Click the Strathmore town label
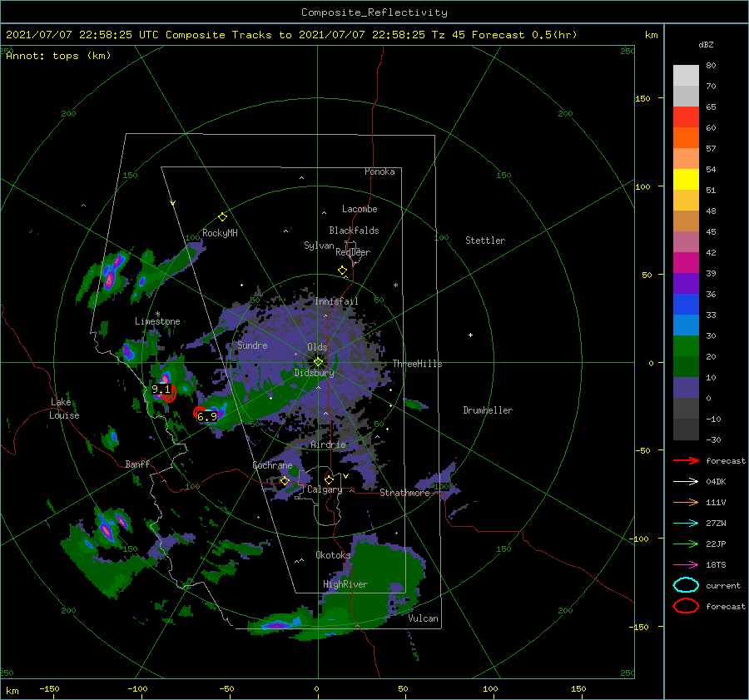The width and height of the screenshot is (749, 700). (x=404, y=493)
